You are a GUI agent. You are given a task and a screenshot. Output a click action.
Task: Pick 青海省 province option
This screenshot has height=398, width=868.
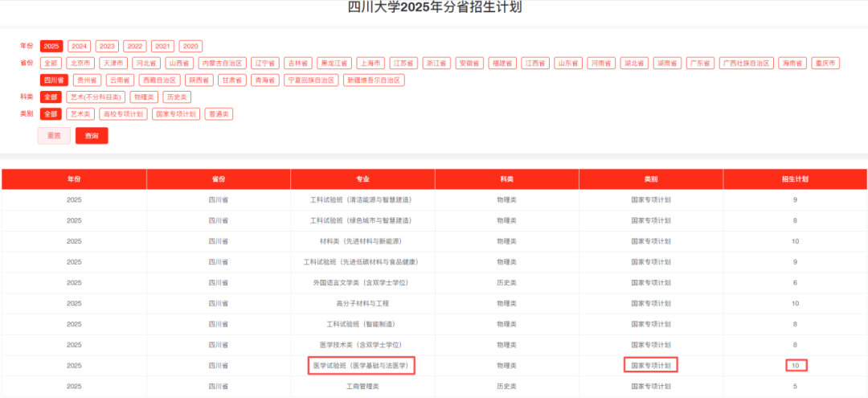tap(264, 80)
